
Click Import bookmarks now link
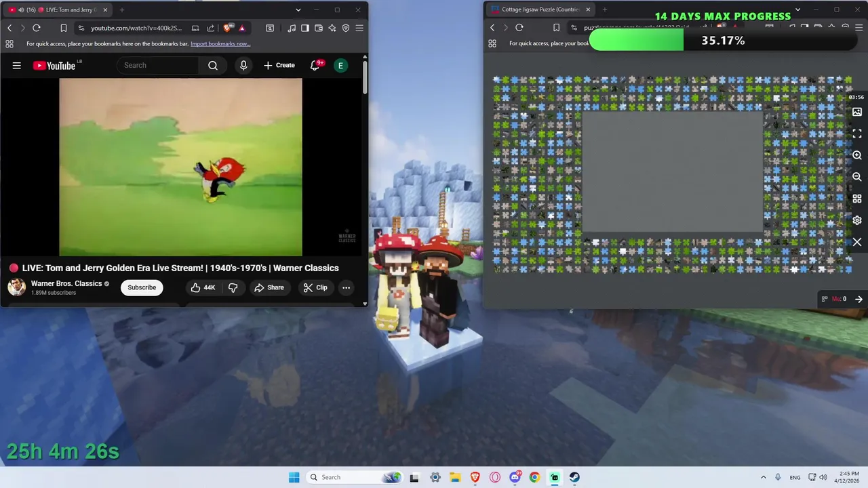click(x=220, y=44)
